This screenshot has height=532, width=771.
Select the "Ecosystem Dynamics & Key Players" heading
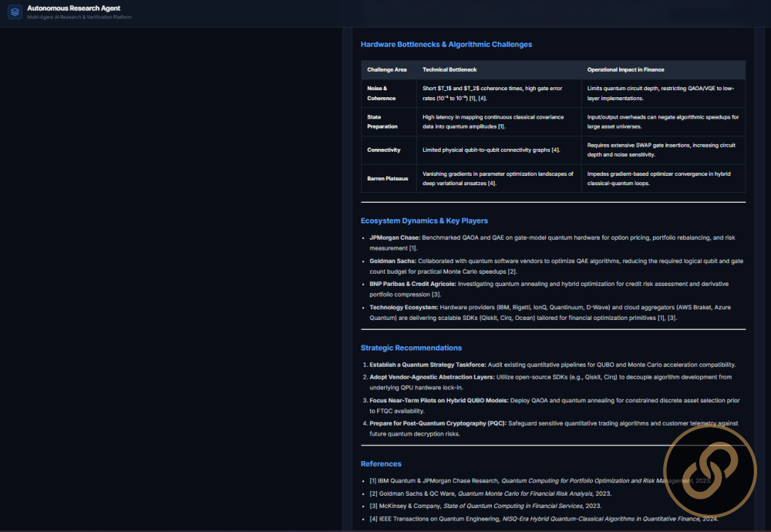coord(424,221)
